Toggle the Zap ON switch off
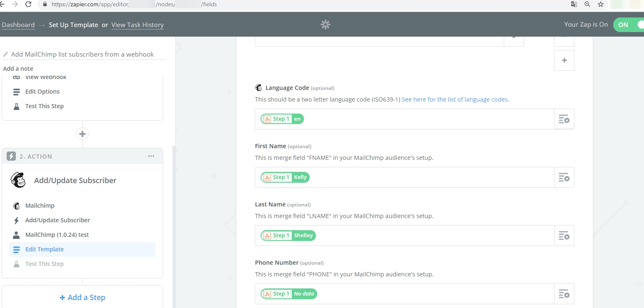This screenshot has width=644, height=308. tap(629, 25)
